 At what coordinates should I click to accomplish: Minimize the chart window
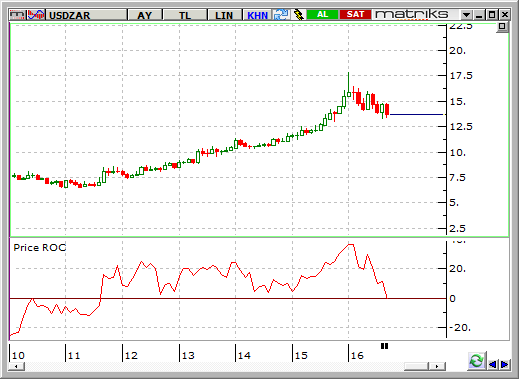tap(479, 15)
